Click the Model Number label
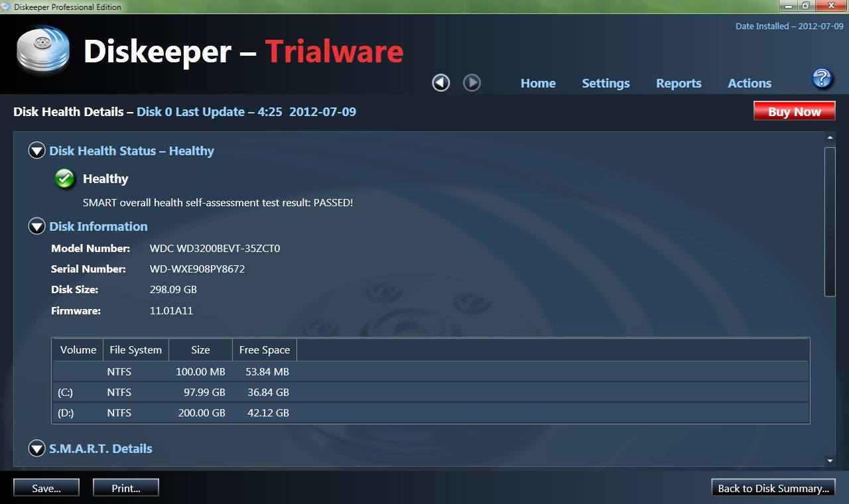This screenshot has height=504, width=849. (x=91, y=249)
